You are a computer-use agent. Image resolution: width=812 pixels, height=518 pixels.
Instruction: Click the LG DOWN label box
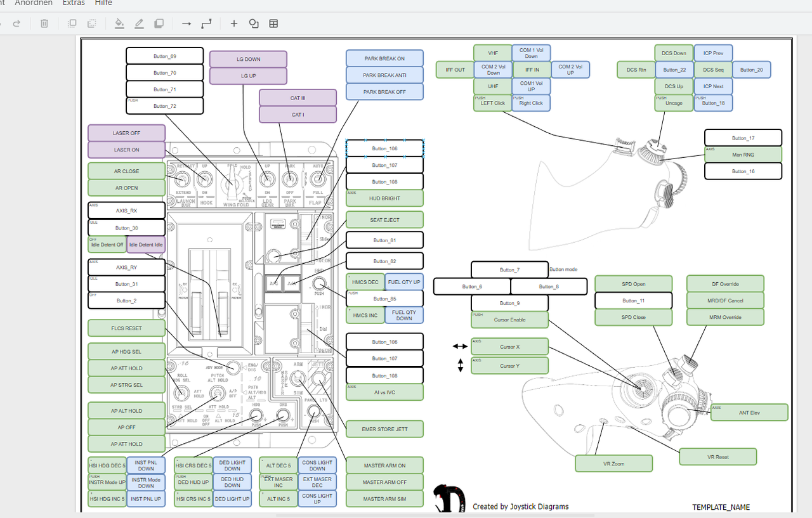[x=249, y=59]
